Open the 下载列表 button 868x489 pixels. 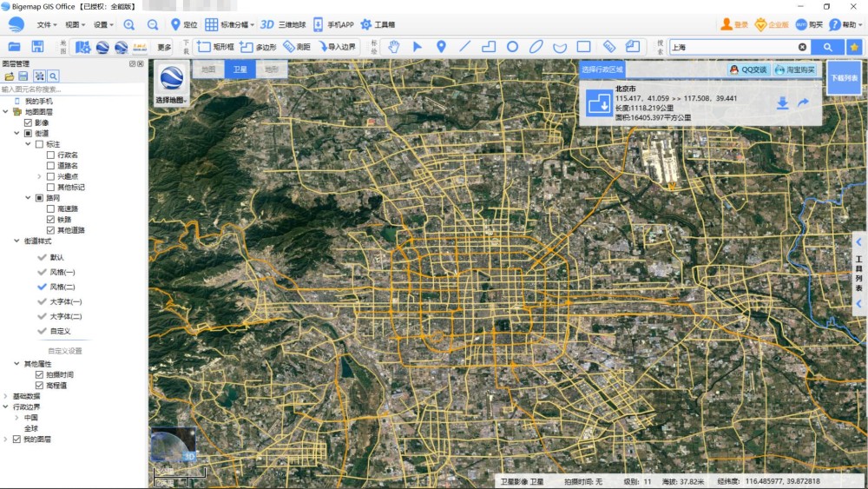[844, 78]
